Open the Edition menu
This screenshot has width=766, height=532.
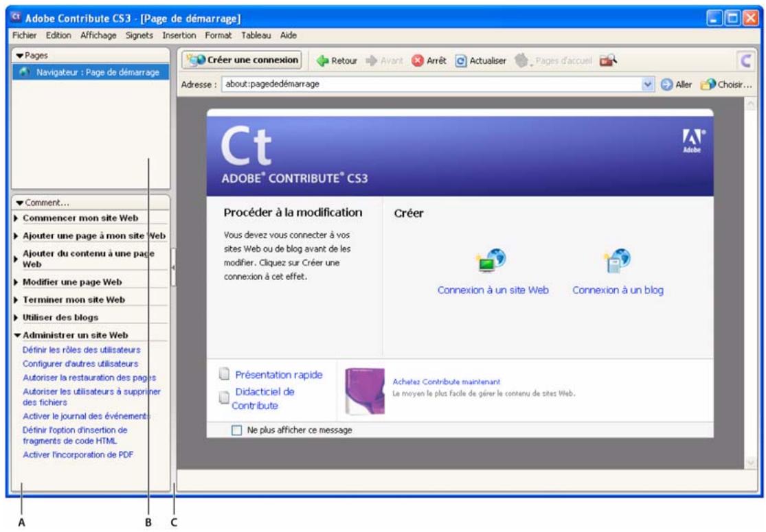58,35
